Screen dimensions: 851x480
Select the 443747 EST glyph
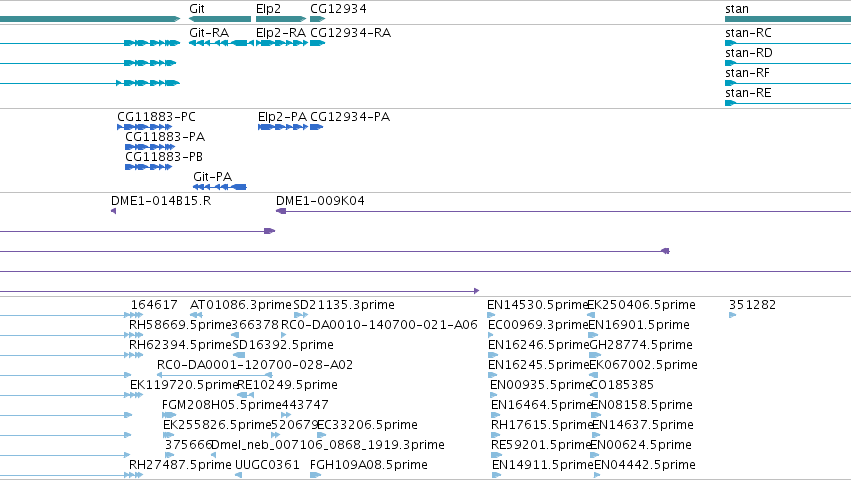click(x=286, y=415)
